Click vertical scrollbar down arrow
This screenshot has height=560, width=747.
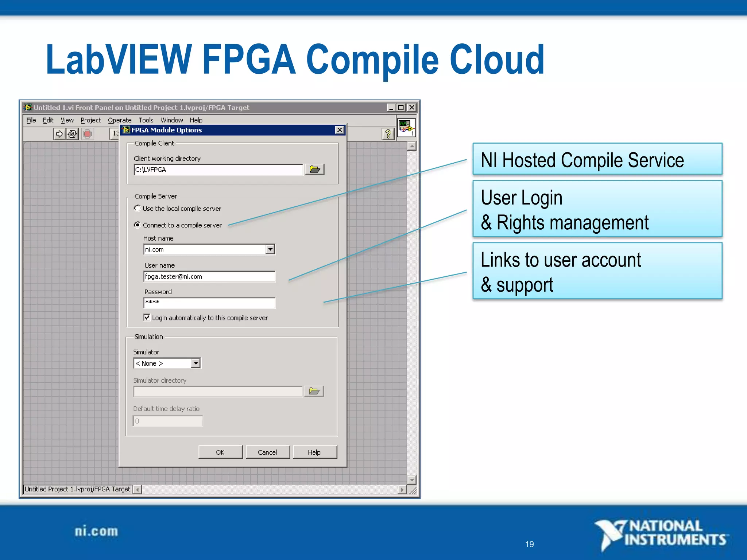(x=412, y=480)
